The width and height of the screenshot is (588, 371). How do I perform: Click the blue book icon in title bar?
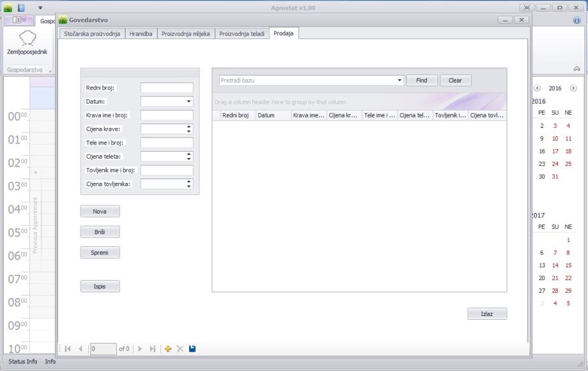pos(21,8)
